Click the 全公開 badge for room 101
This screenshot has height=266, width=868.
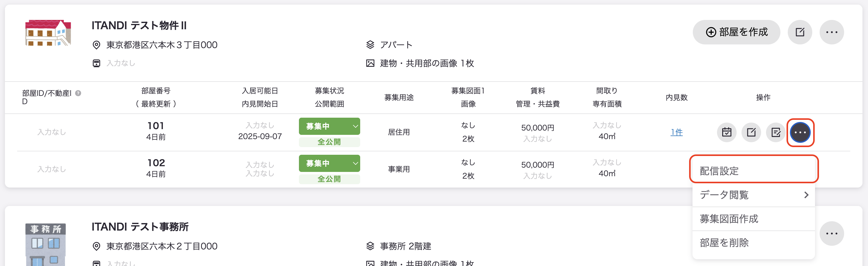click(x=329, y=142)
